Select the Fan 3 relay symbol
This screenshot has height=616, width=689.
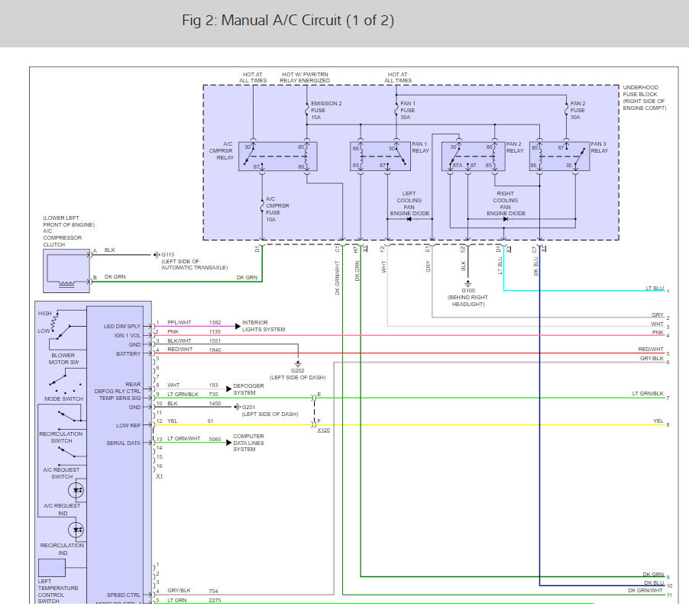point(560,156)
